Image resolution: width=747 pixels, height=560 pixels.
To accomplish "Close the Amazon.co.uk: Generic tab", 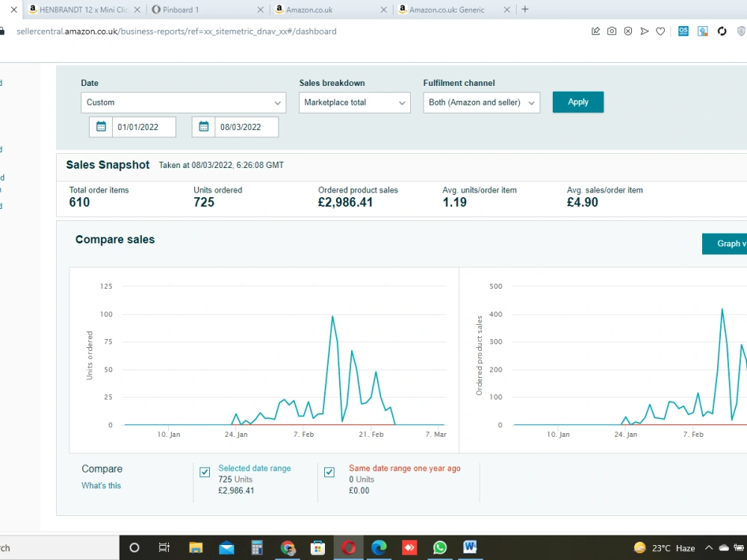I will [507, 10].
